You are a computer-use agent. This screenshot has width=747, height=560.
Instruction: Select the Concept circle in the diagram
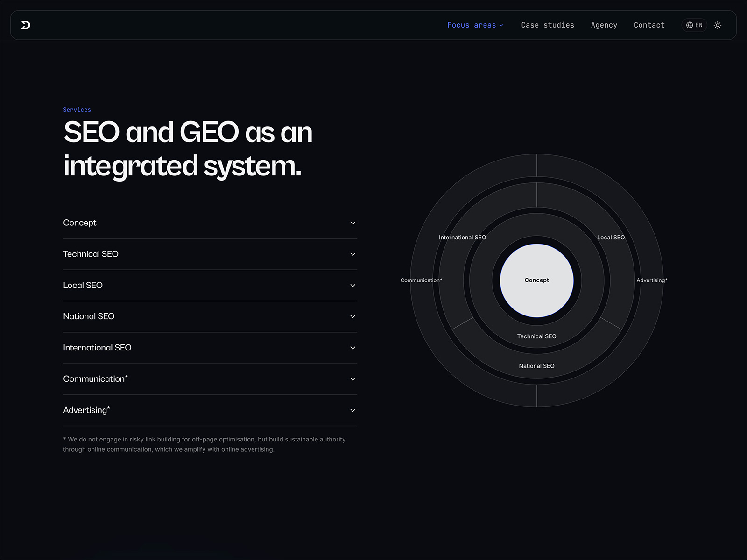(x=537, y=280)
